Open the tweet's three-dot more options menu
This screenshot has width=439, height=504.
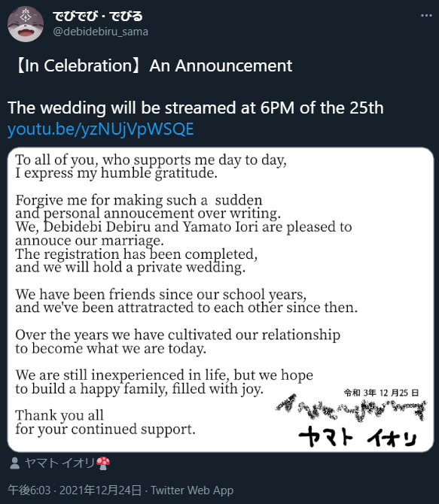point(426,16)
